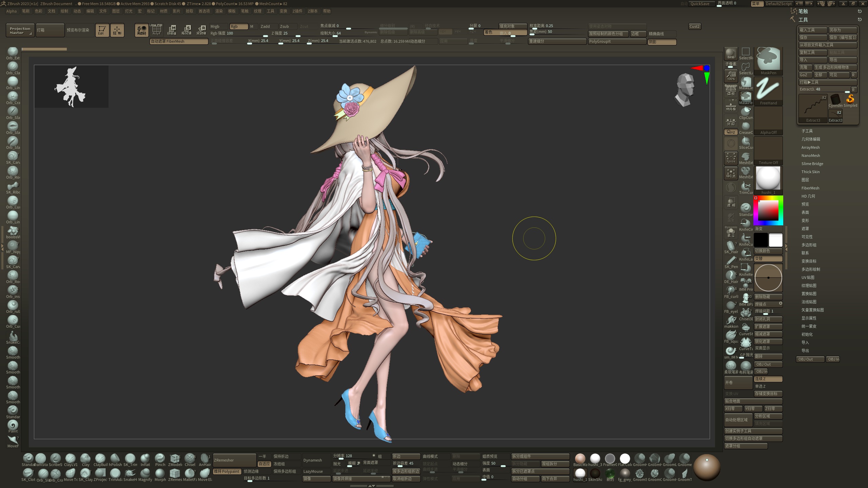This screenshot has height=488, width=868.
Task: Expand the ArrayMesh subpalette
Action: coord(810,147)
